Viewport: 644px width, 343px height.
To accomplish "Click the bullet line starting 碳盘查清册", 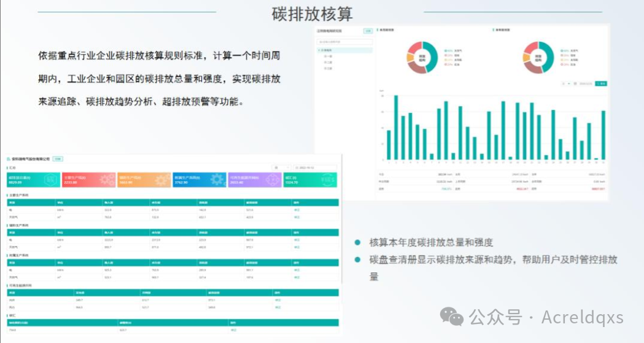I will [493, 260].
